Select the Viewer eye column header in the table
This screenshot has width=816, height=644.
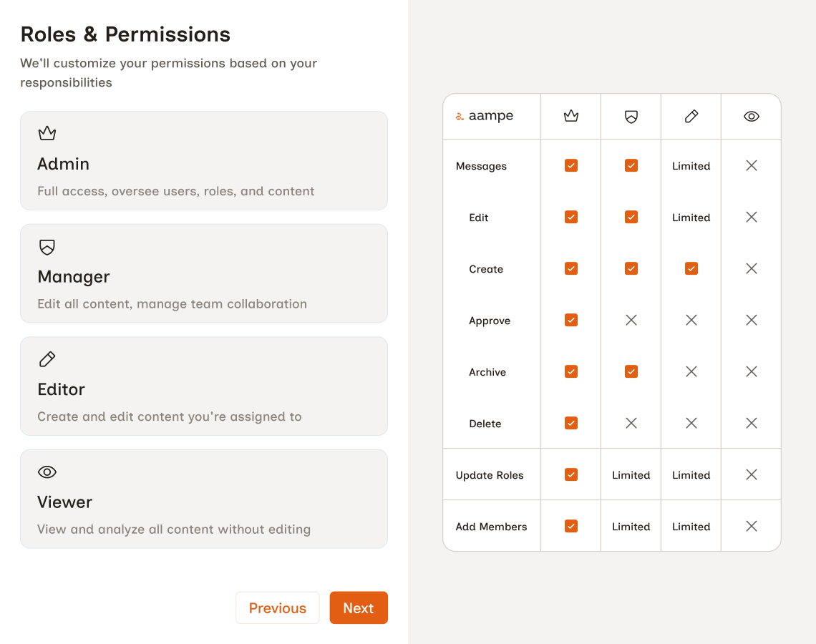pyautogui.click(x=751, y=116)
